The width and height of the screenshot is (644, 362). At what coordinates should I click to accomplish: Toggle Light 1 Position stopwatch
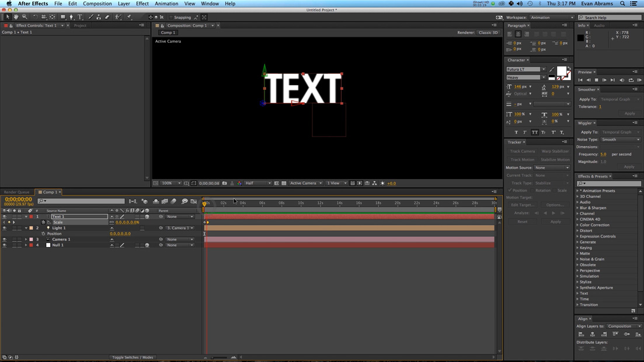coord(43,234)
